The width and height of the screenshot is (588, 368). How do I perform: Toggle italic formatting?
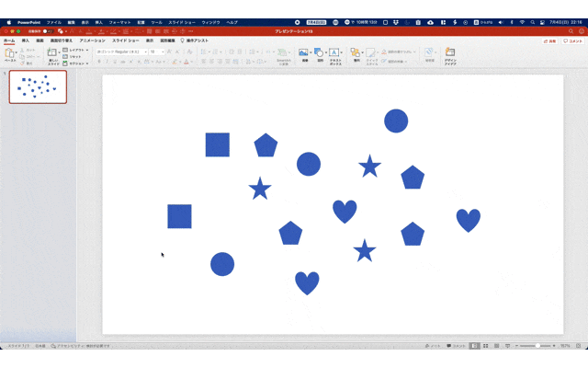(107, 62)
